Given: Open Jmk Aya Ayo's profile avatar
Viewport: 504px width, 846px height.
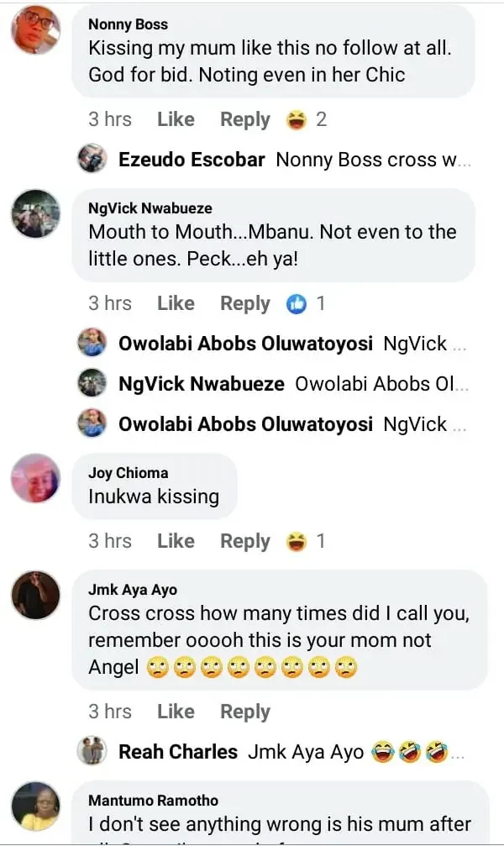Looking at the screenshot, I should pyautogui.click(x=35, y=596).
